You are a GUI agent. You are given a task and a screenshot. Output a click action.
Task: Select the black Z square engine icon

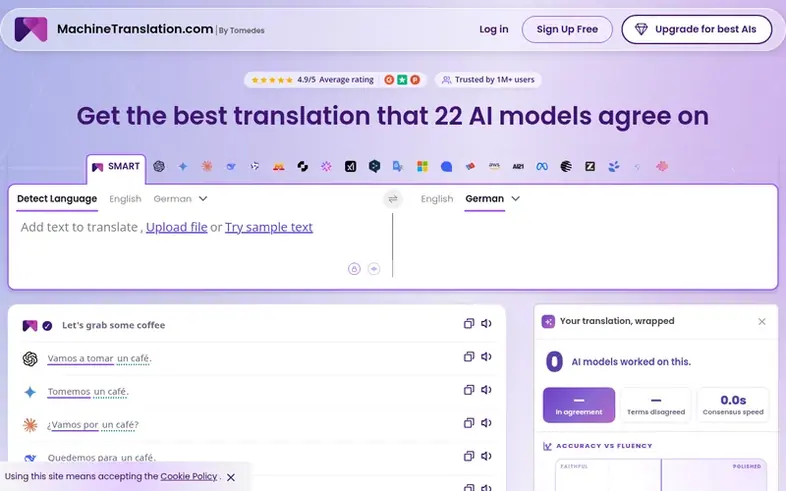coord(590,166)
